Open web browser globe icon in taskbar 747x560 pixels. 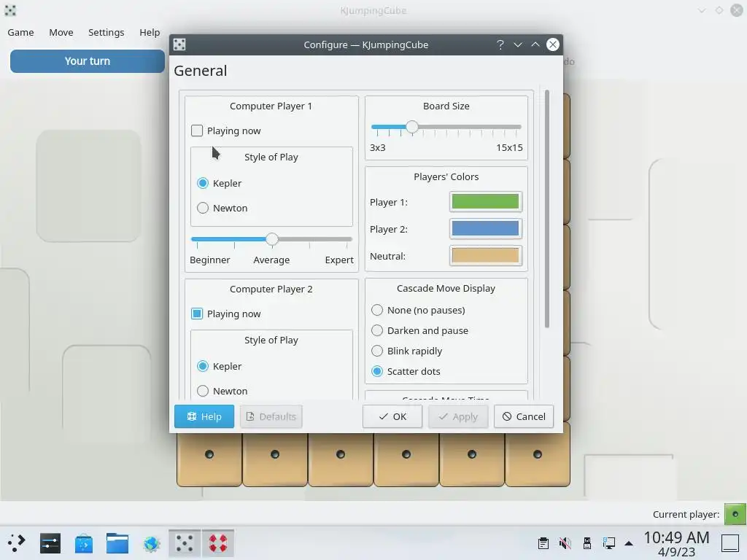152,542
